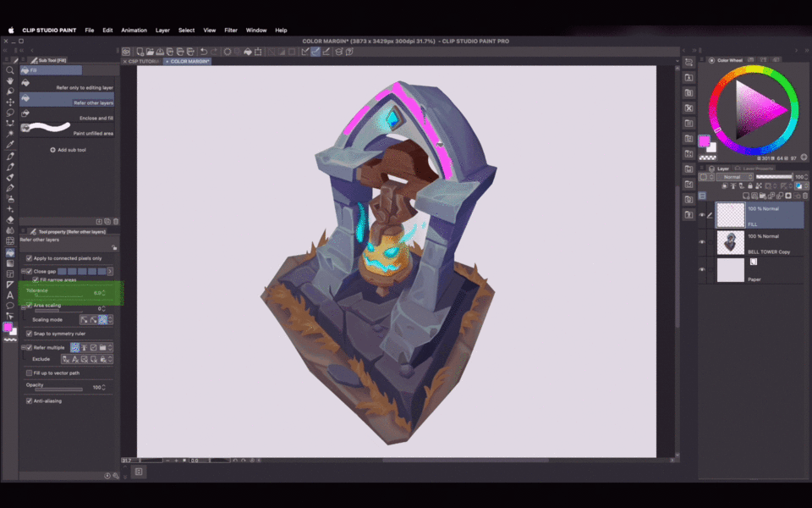The image size is (812, 508).
Task: Click the layer opacity slider in Layer panel
Action: click(774, 177)
